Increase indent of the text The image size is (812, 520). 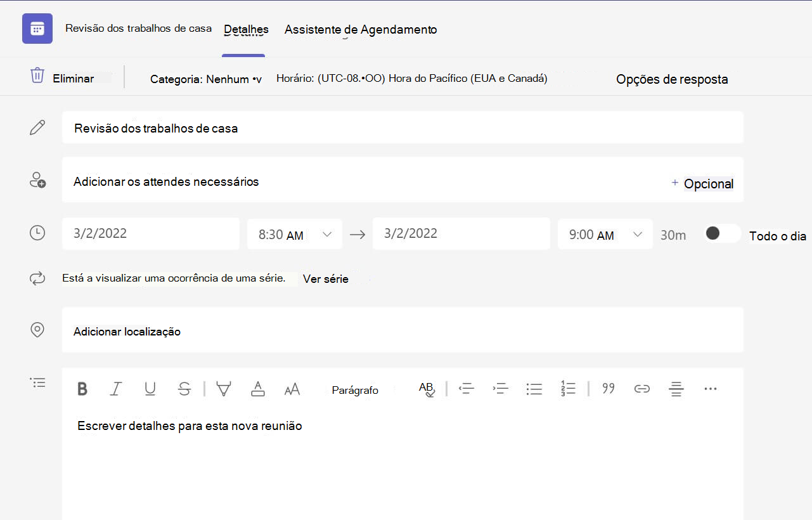[x=501, y=389]
